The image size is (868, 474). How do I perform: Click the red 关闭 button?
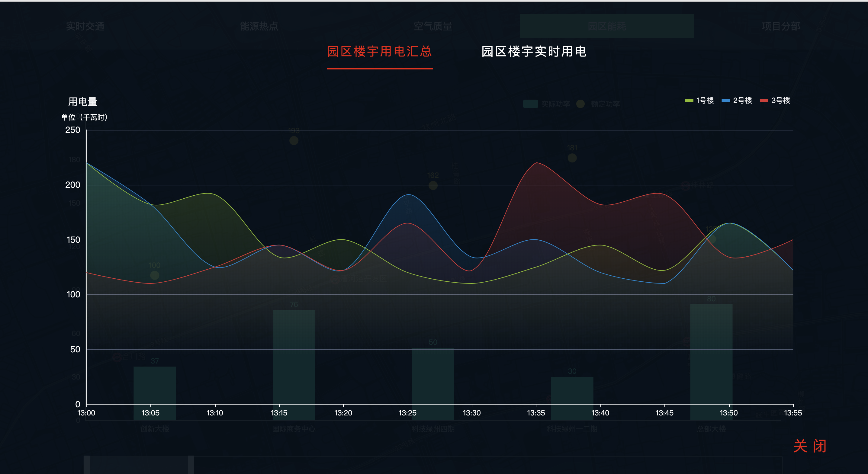(809, 446)
